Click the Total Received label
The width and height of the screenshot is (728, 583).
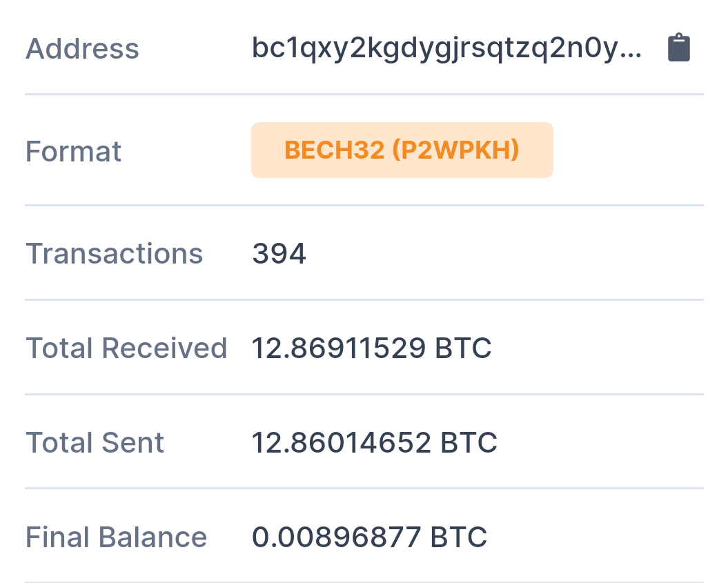tap(126, 348)
